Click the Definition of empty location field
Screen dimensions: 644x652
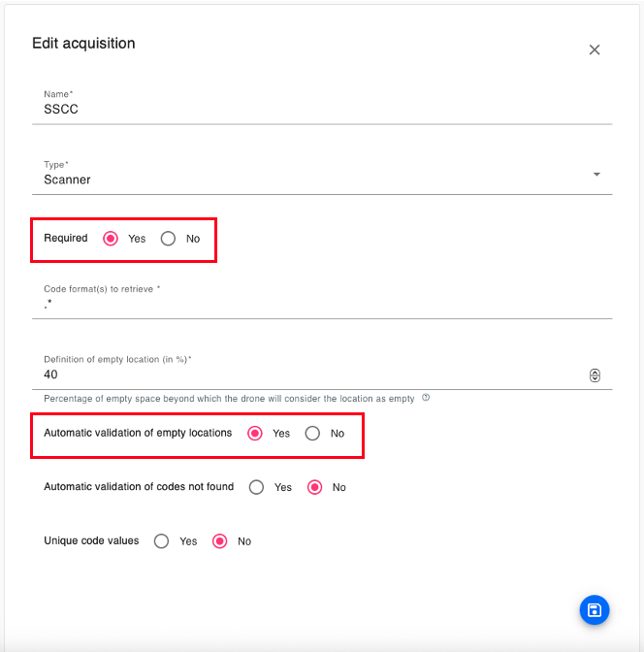310,375
